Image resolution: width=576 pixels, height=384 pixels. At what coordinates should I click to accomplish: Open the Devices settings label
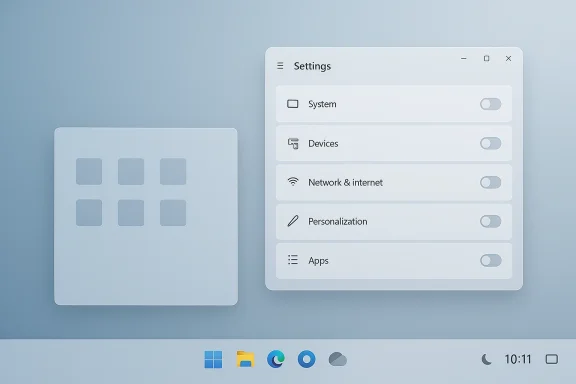[323, 143]
